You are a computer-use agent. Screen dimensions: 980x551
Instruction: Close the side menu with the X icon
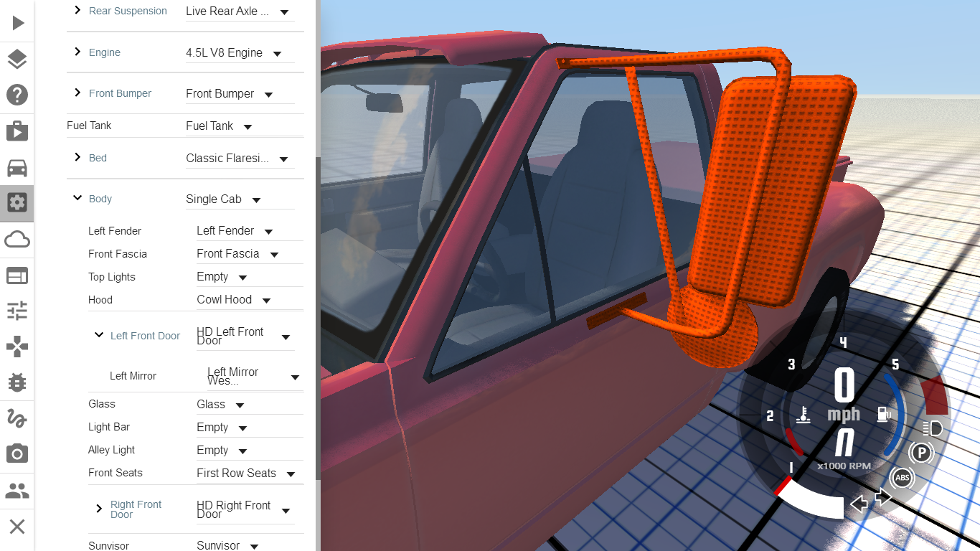(x=17, y=527)
